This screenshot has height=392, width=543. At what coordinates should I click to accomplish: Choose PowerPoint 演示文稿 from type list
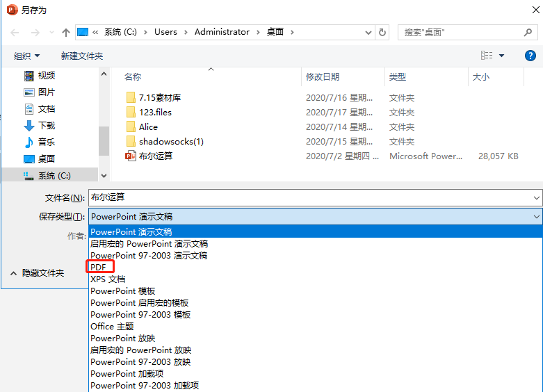[316, 231]
